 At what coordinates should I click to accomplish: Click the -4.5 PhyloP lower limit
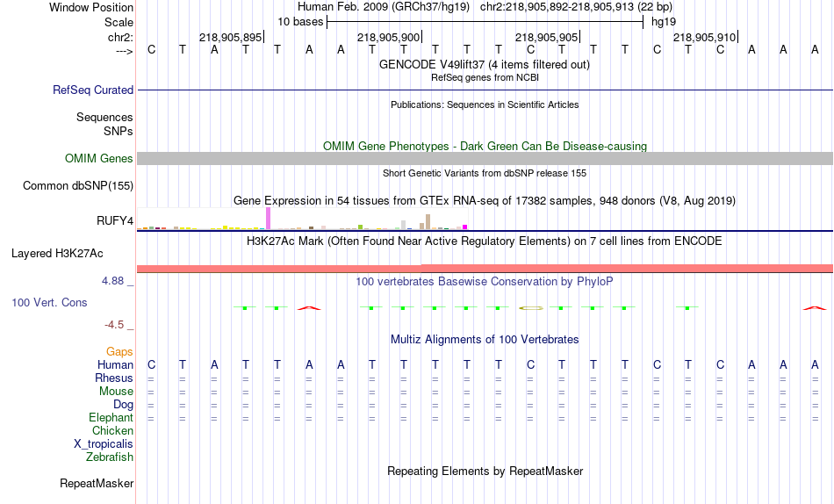[x=114, y=325]
